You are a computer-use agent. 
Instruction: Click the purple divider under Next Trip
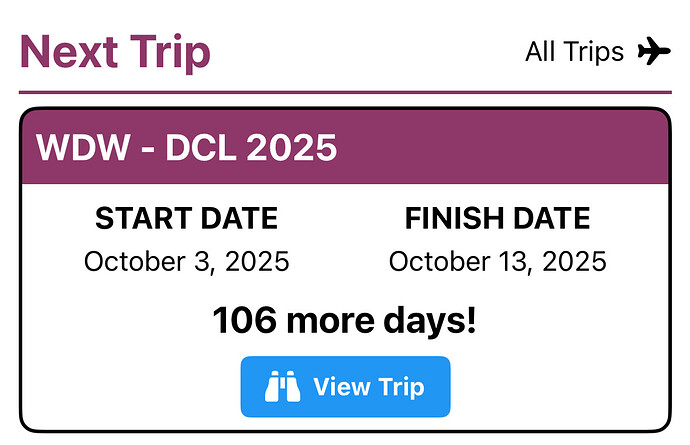(344, 92)
